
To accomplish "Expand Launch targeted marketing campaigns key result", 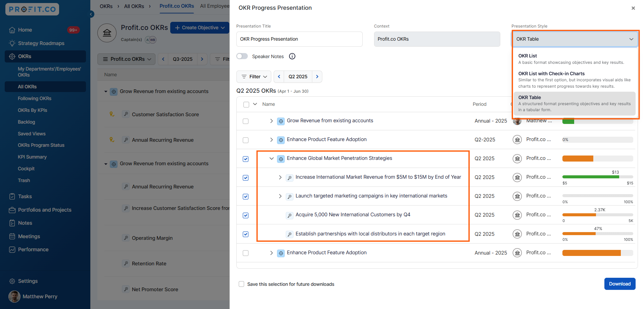I will click(x=280, y=196).
